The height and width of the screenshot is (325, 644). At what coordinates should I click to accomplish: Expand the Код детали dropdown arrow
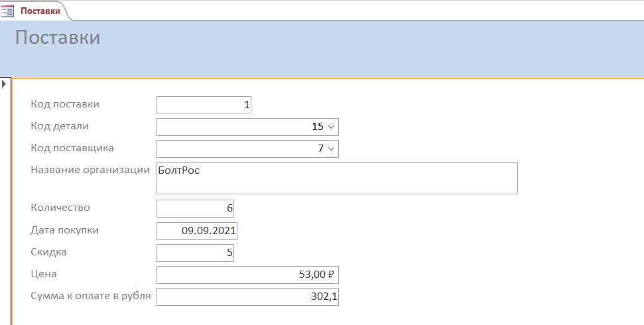(332, 127)
